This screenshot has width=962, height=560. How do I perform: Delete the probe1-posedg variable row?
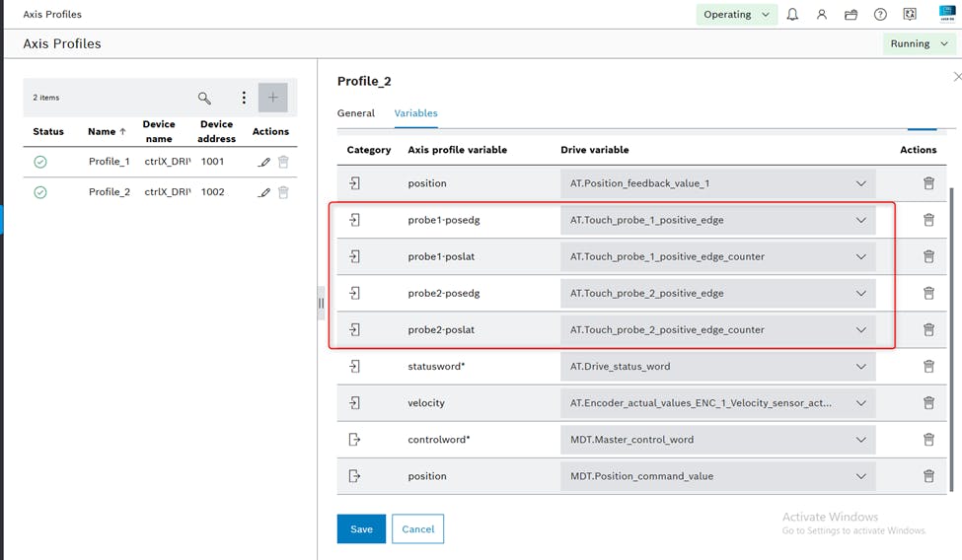click(x=928, y=220)
